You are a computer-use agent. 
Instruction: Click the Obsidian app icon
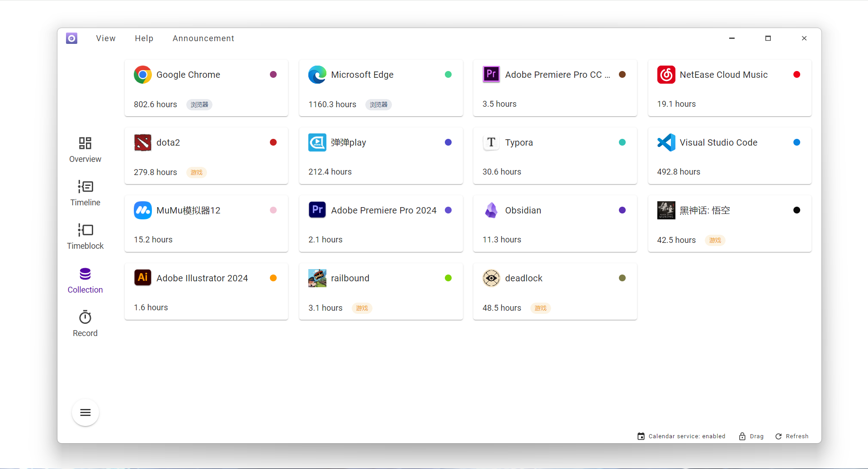click(x=491, y=210)
